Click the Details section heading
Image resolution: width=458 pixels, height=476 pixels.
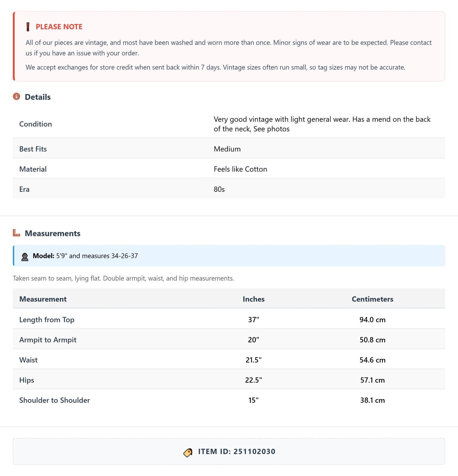[x=38, y=97]
